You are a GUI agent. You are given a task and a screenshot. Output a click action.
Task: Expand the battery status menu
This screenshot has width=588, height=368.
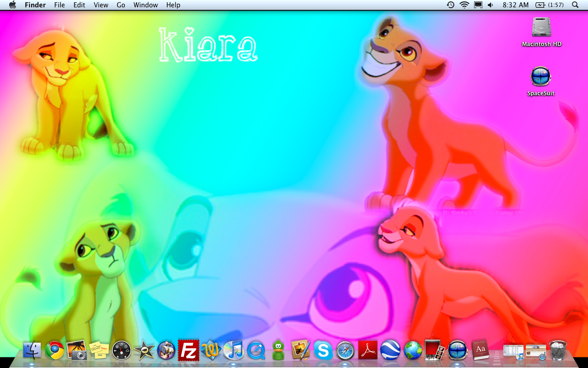549,5
